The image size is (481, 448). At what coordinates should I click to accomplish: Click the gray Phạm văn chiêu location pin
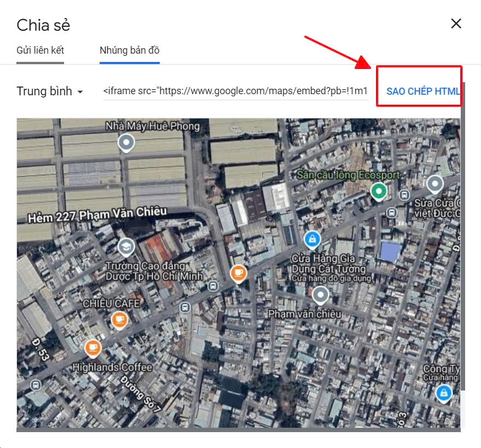tap(320, 295)
